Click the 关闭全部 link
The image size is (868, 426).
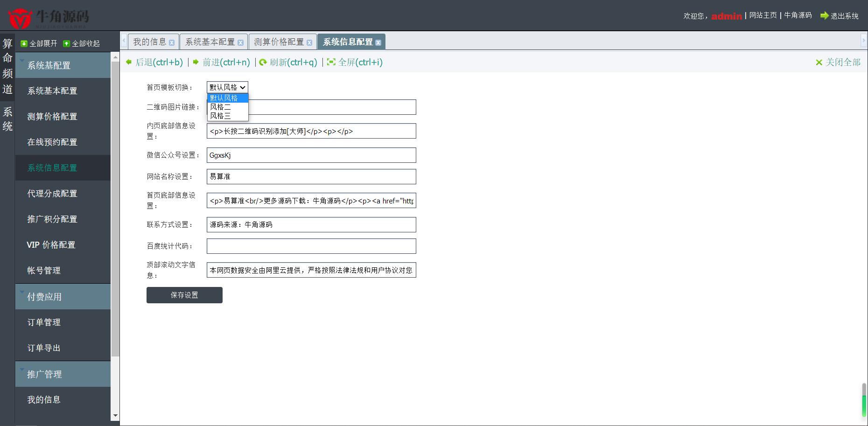(x=843, y=62)
